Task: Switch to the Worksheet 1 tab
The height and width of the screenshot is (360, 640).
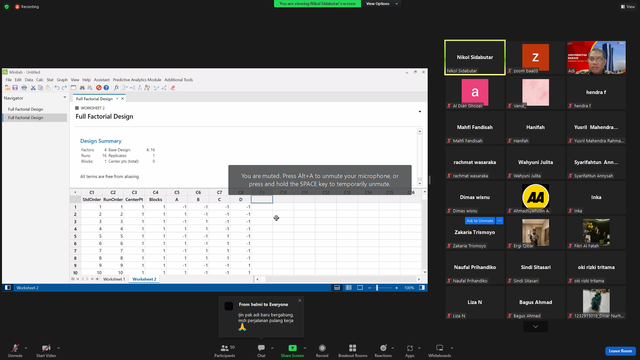Action: tap(114, 279)
